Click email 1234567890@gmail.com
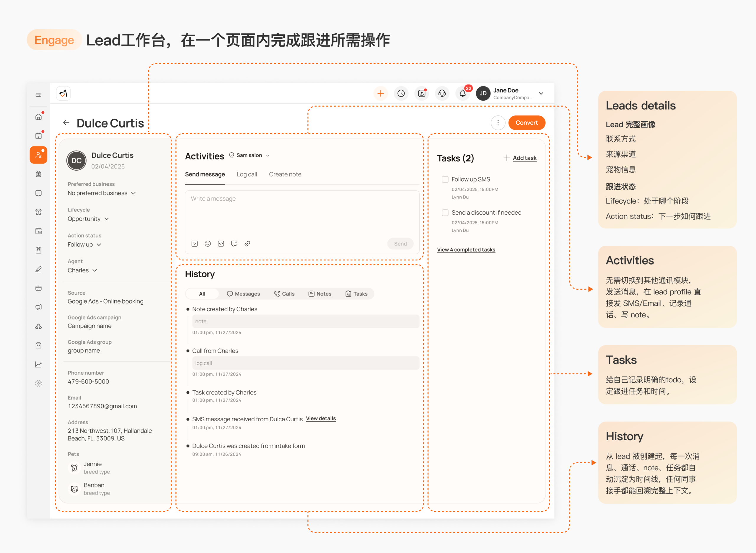This screenshot has height=553, width=756. point(102,406)
